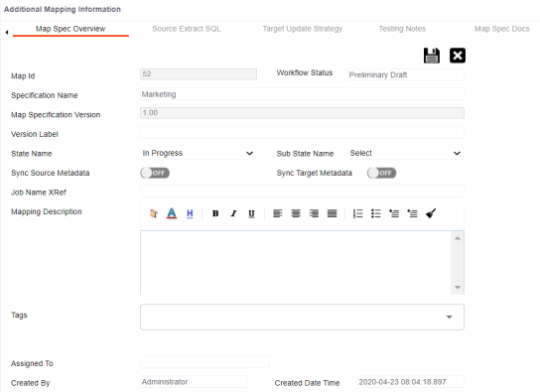
Task: Close the form with the X icon
Action: [458, 56]
